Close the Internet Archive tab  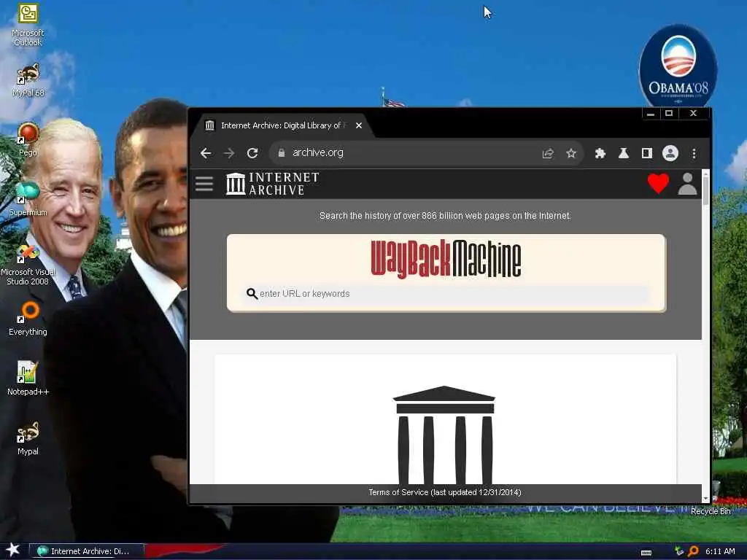click(359, 125)
